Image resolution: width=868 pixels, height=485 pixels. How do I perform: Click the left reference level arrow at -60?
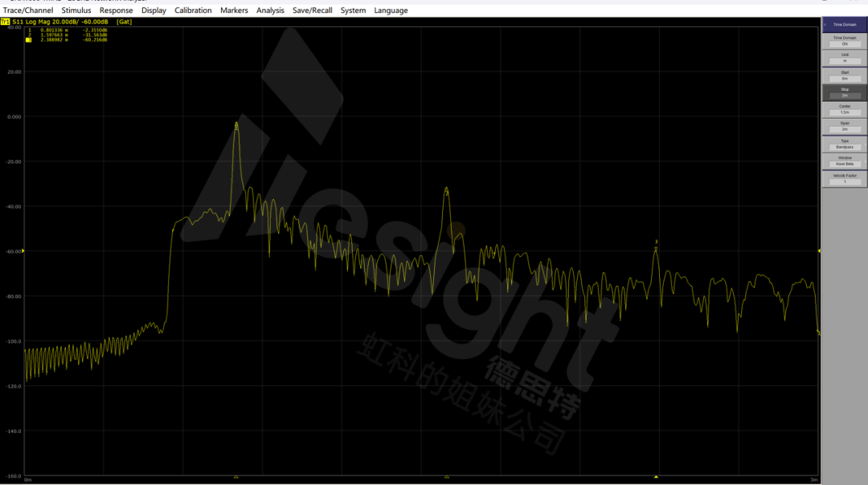[23, 251]
